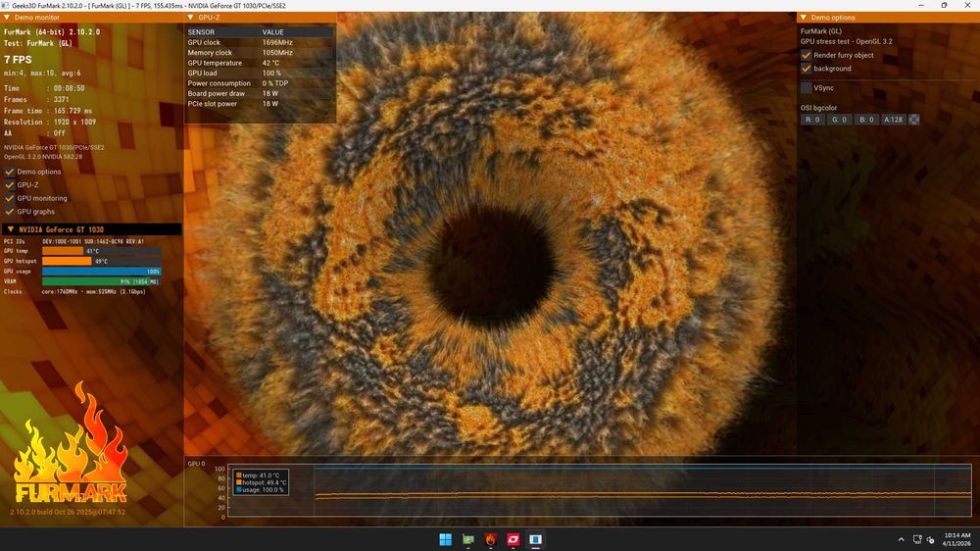Collapse the Demo monitor panel

tap(7, 18)
